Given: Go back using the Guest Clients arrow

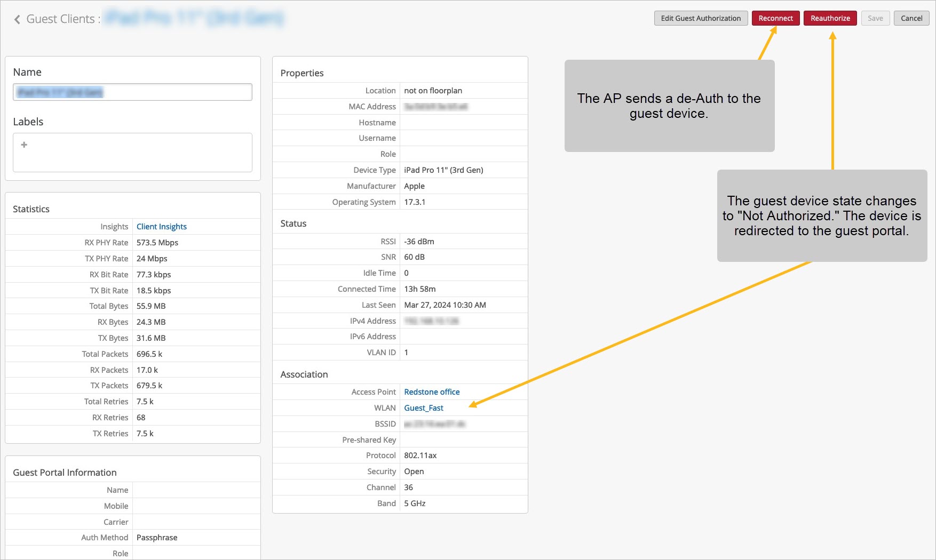Looking at the screenshot, I should click(x=17, y=19).
